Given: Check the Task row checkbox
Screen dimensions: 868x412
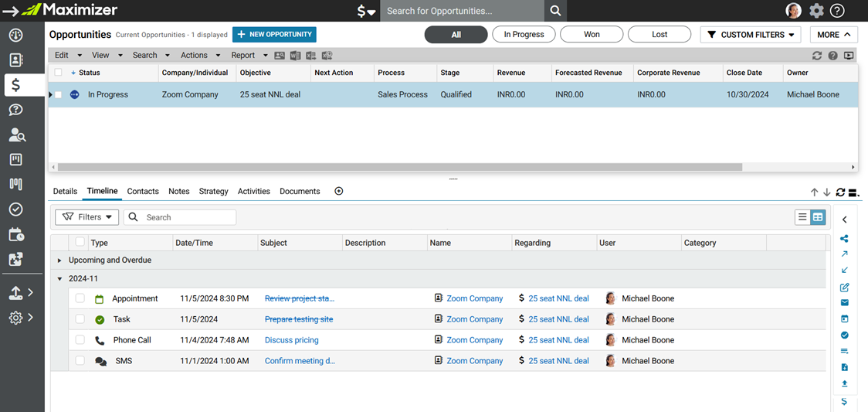Looking at the screenshot, I should point(80,319).
